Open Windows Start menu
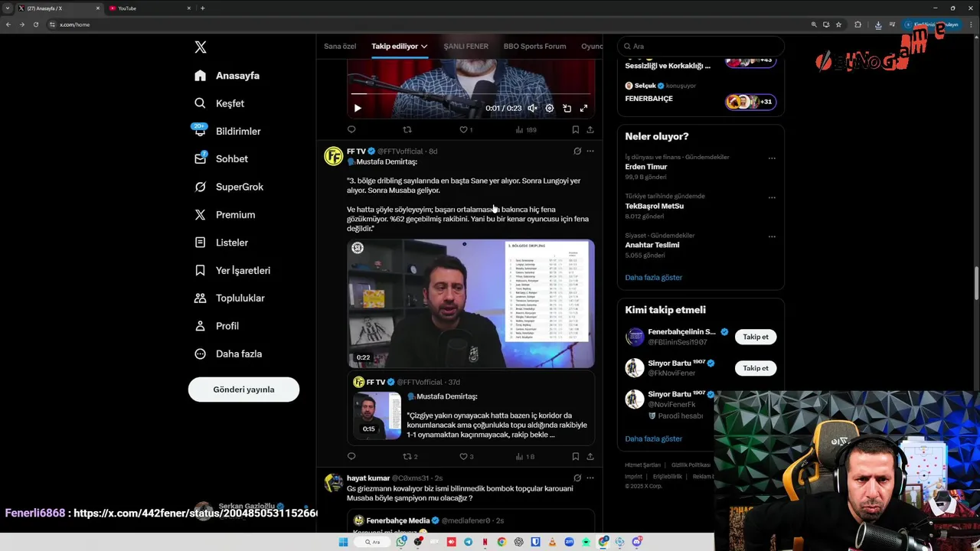The image size is (980, 551). [x=343, y=542]
